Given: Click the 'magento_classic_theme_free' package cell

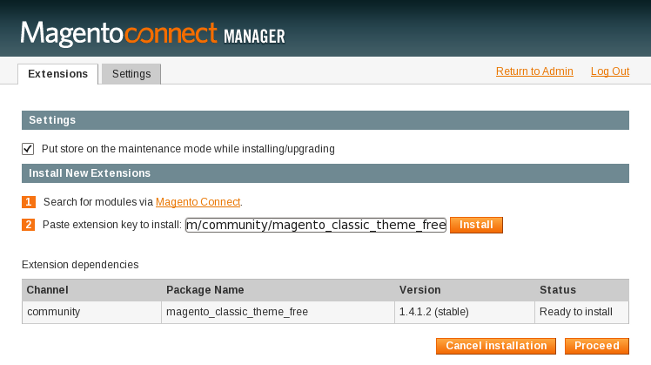Looking at the screenshot, I should [278, 312].
